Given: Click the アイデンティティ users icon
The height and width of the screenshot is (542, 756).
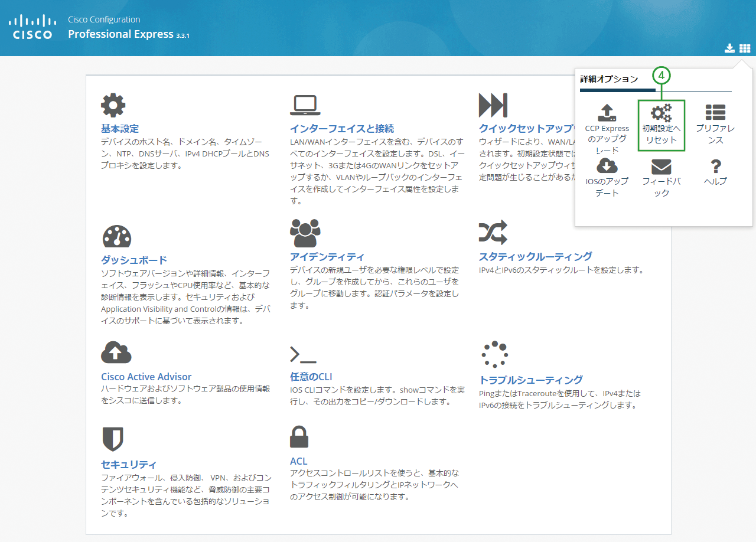Looking at the screenshot, I should [305, 233].
